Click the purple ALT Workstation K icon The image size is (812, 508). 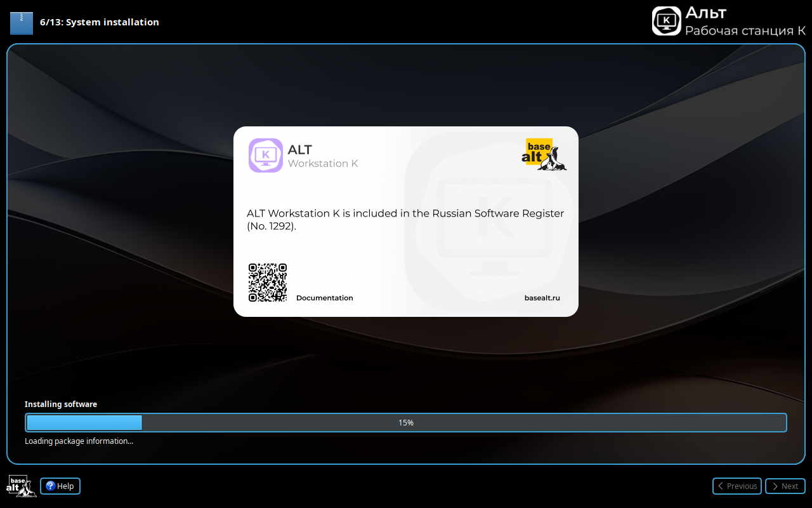(265, 156)
